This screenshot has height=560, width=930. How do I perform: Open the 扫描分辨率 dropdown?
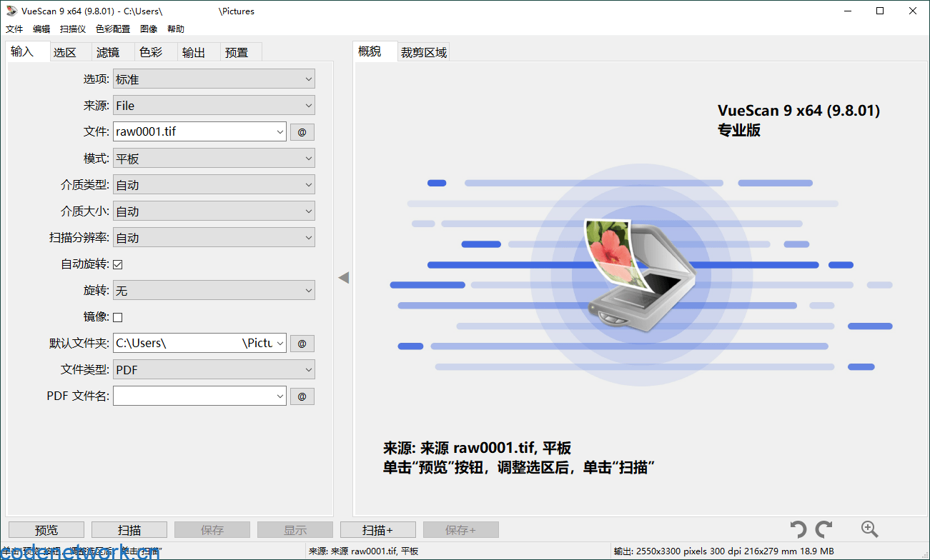(214, 238)
